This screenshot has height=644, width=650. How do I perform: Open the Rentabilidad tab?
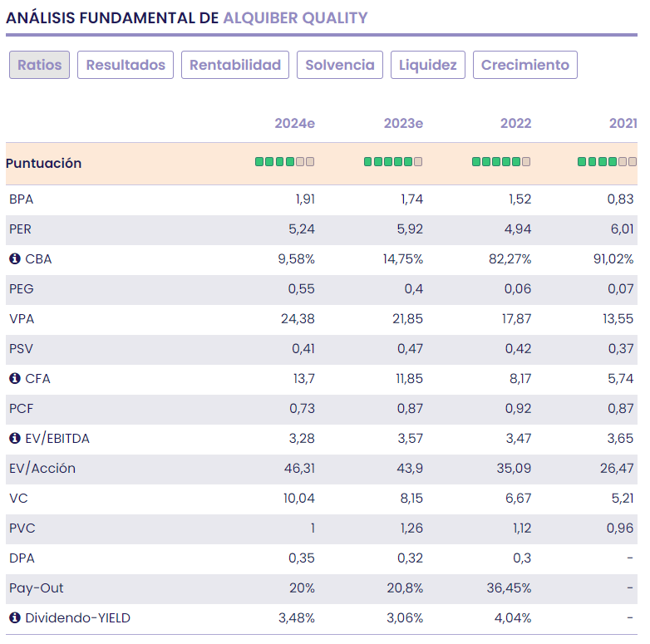(235, 65)
